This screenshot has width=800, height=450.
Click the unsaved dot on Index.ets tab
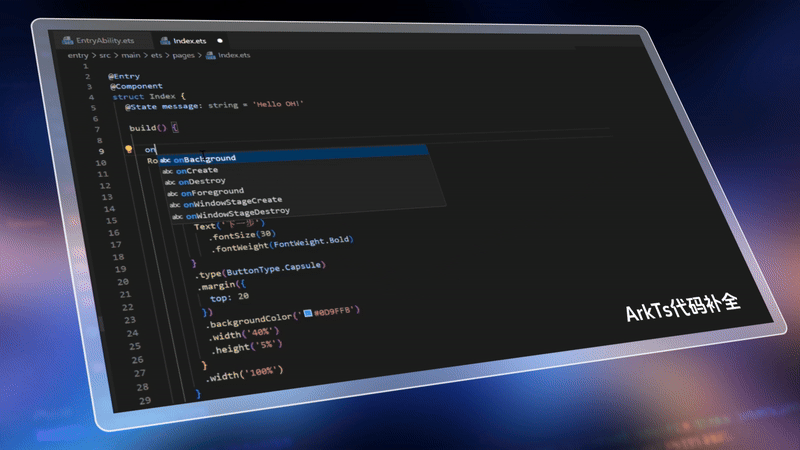(x=220, y=41)
